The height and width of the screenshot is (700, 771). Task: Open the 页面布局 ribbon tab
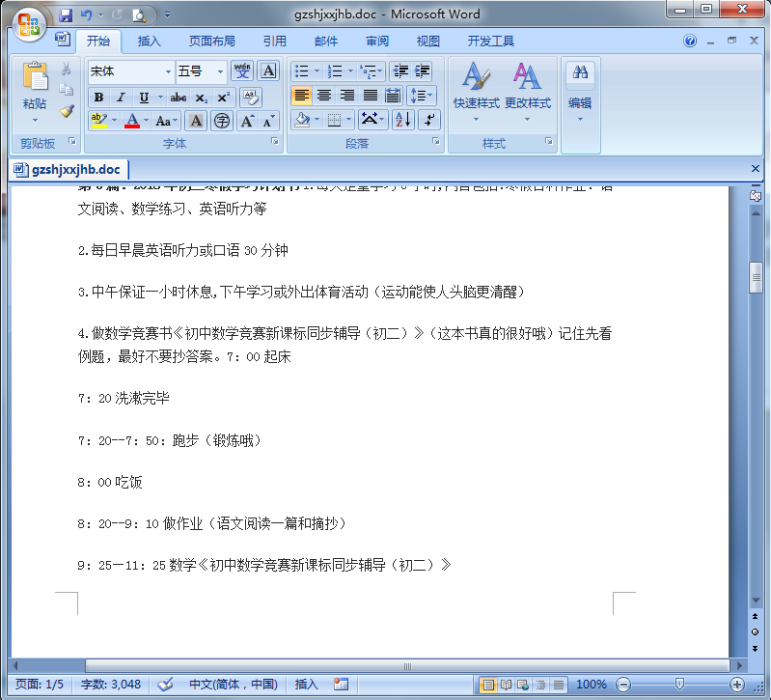[211, 42]
